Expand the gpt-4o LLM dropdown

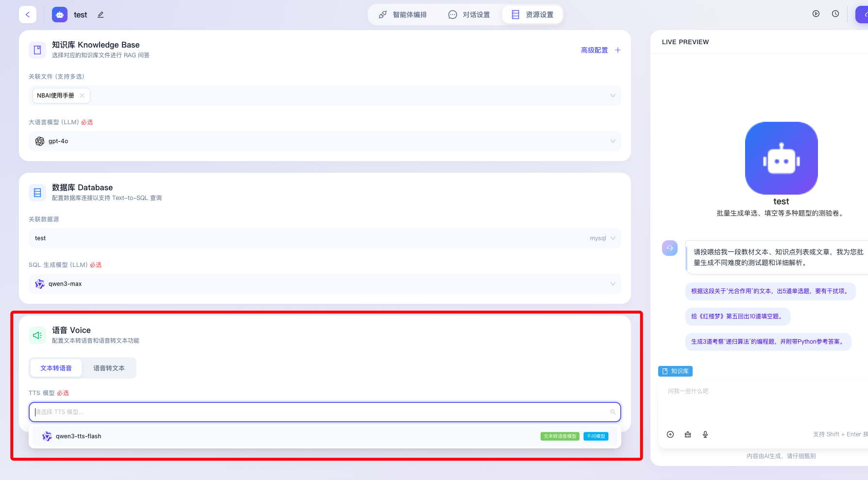324,141
